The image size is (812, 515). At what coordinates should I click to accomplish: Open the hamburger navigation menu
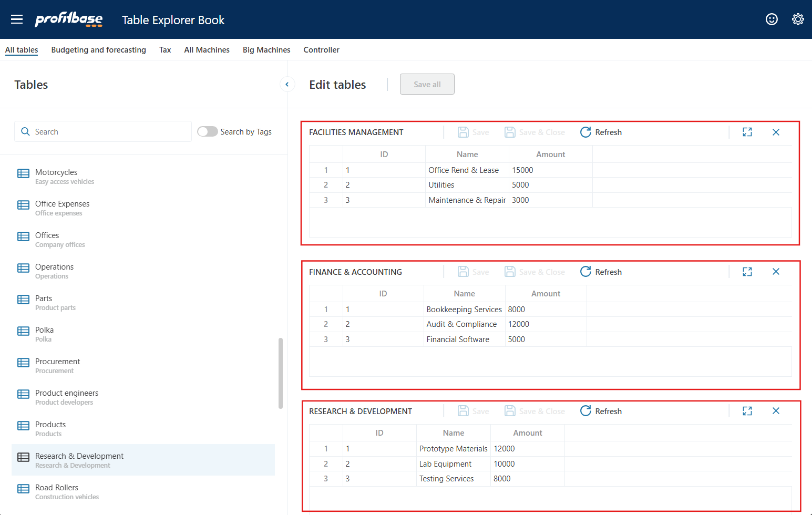click(17, 19)
